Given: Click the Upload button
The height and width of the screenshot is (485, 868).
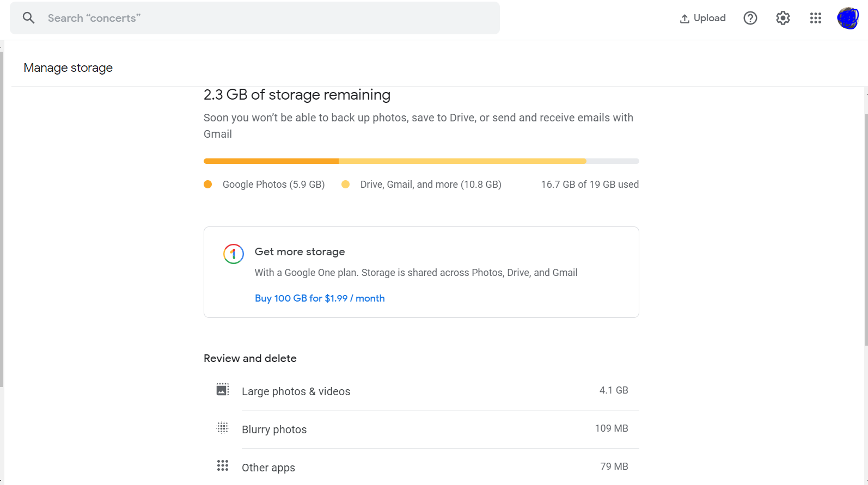Looking at the screenshot, I should point(703,18).
